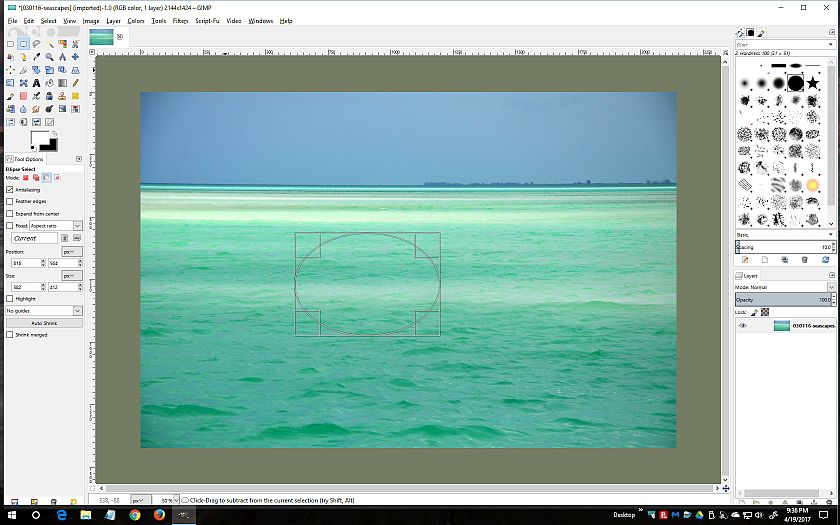Disable the Antialiasing checkbox

pos(10,190)
